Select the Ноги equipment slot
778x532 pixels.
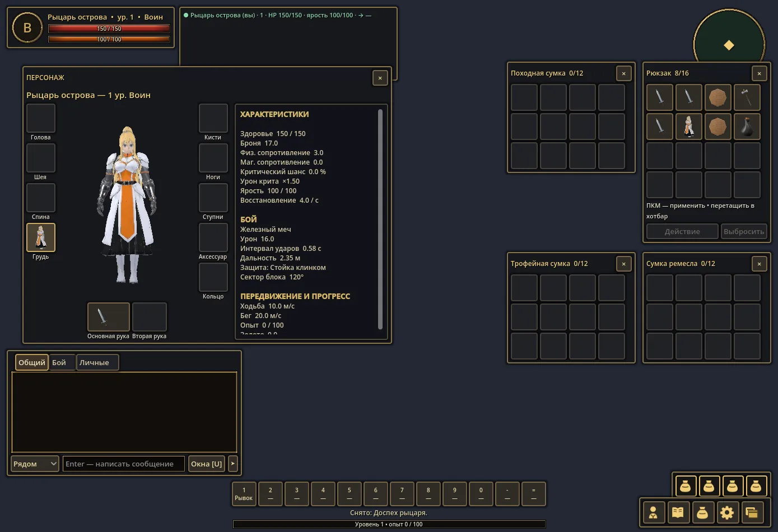point(213,158)
